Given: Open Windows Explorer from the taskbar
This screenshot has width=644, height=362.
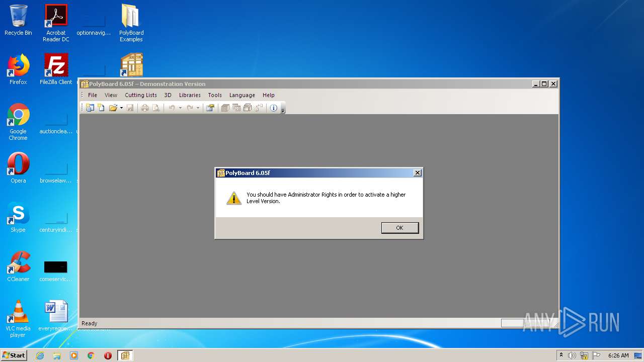Looking at the screenshot, I should pyautogui.click(x=57, y=355).
